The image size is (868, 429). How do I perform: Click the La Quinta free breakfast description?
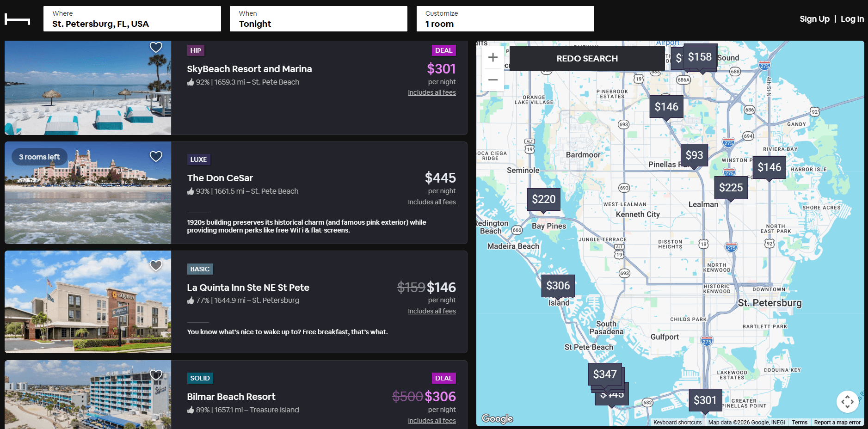287,332
